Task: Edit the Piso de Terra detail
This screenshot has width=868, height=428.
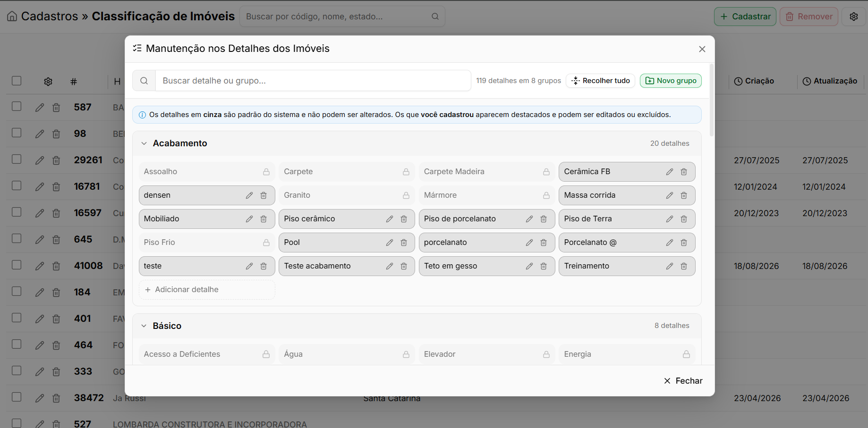Action: [x=670, y=219]
